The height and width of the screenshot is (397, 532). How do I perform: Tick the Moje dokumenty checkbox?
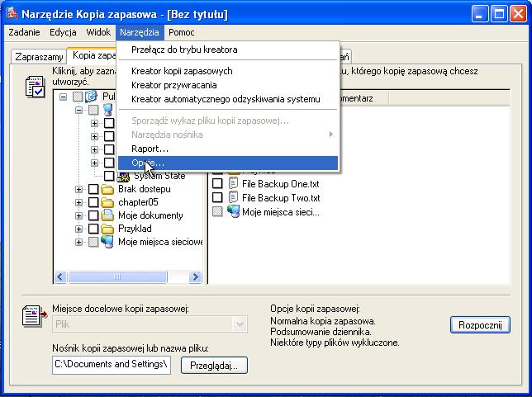[93, 215]
